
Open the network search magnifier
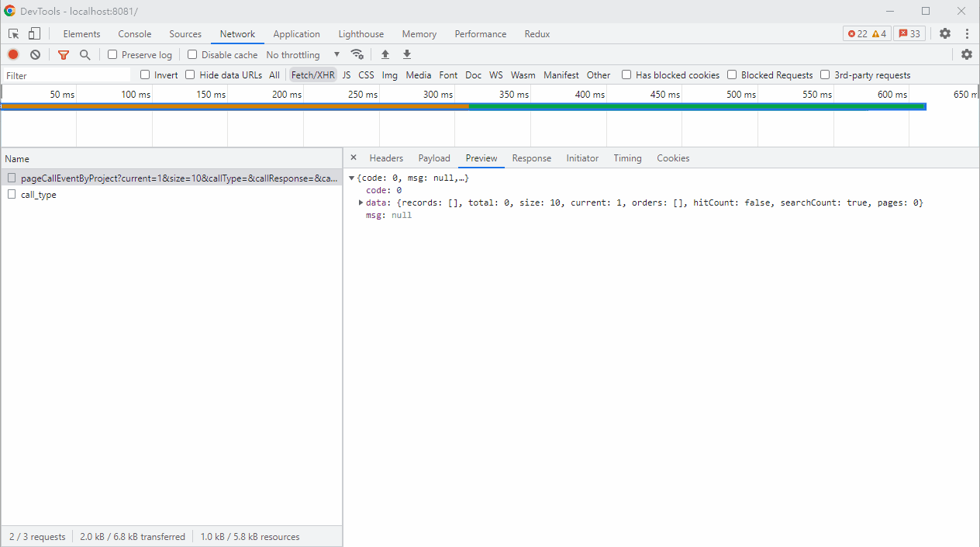(85, 54)
